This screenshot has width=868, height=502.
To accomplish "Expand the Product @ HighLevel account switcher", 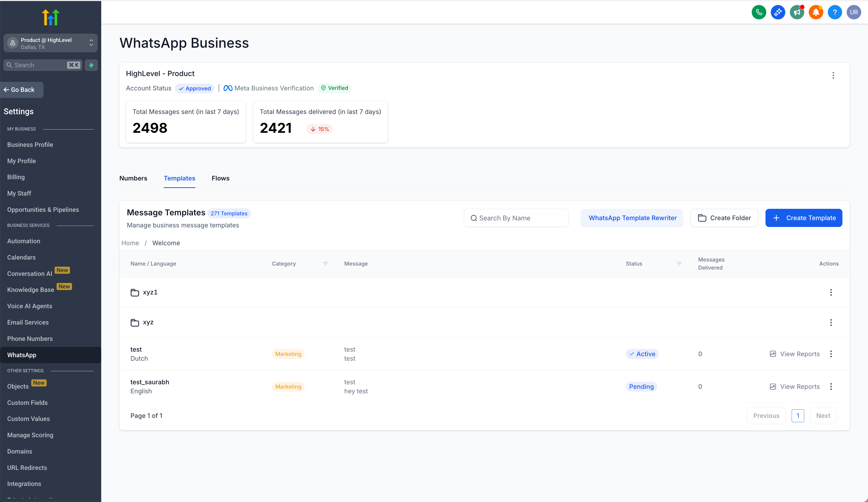I will (x=50, y=43).
